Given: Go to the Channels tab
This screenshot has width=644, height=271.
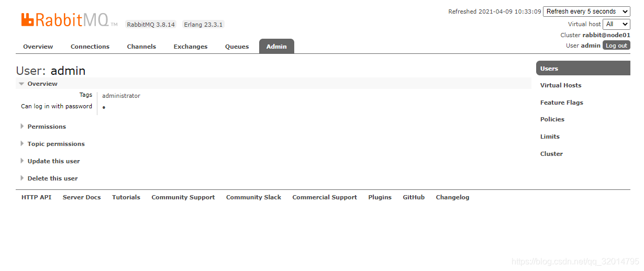Looking at the screenshot, I should point(141,47).
